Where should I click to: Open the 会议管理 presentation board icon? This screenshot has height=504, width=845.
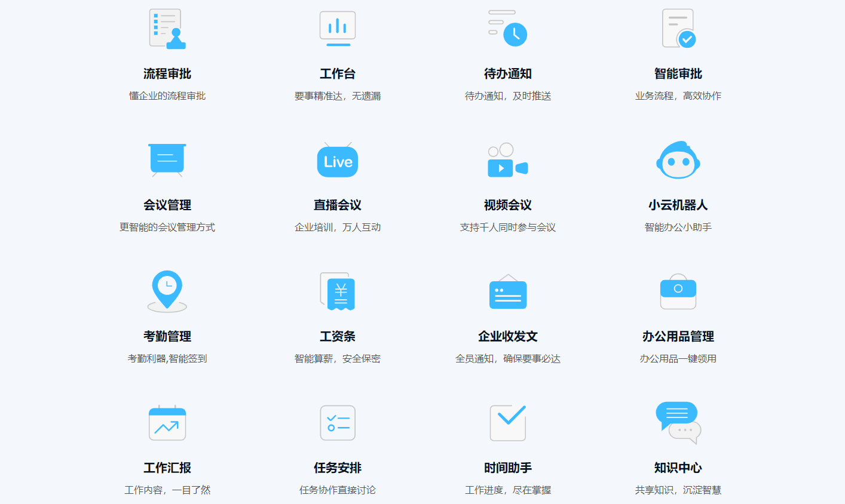click(x=167, y=160)
